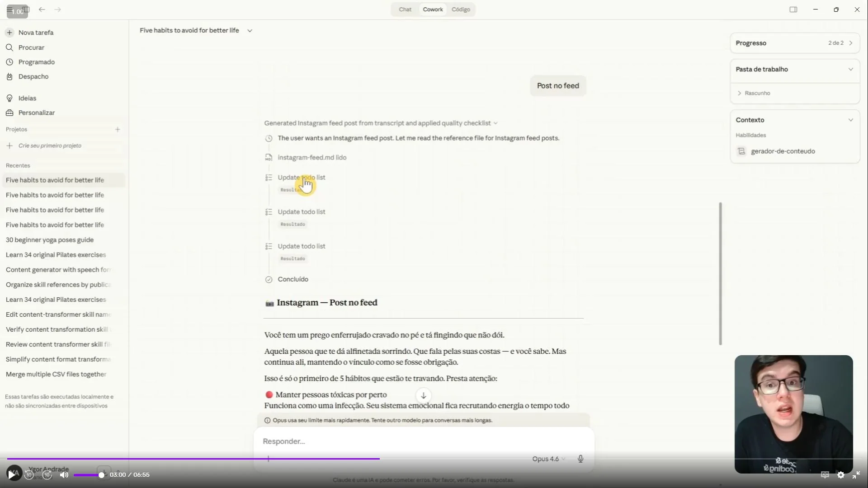Collapse Pasta de trabalho panel
The width and height of the screenshot is (868, 488).
[x=851, y=69]
